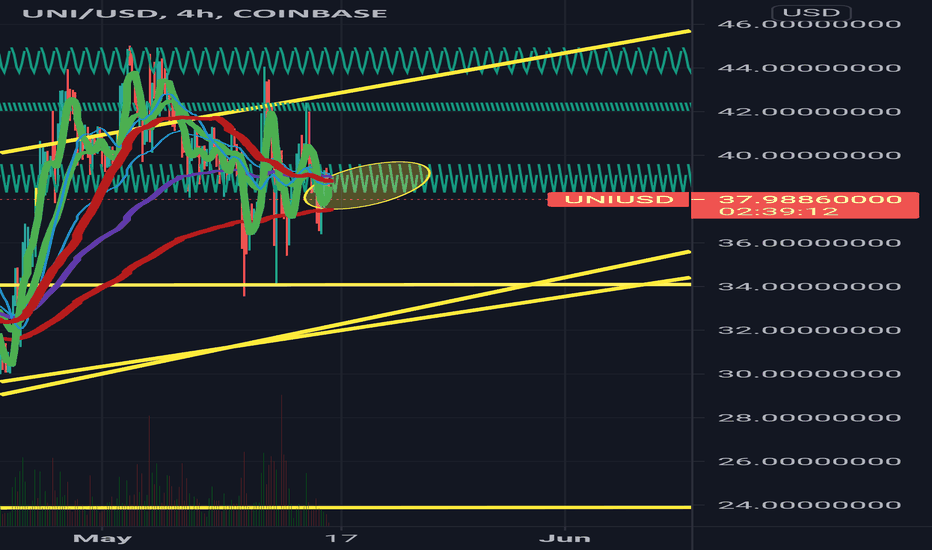Click the 30.00000000 price axis label

(x=809, y=374)
